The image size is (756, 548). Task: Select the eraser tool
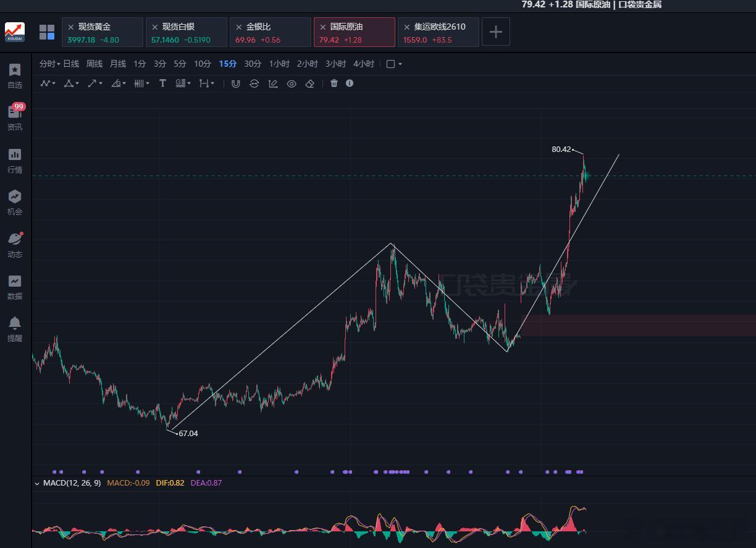[310, 83]
